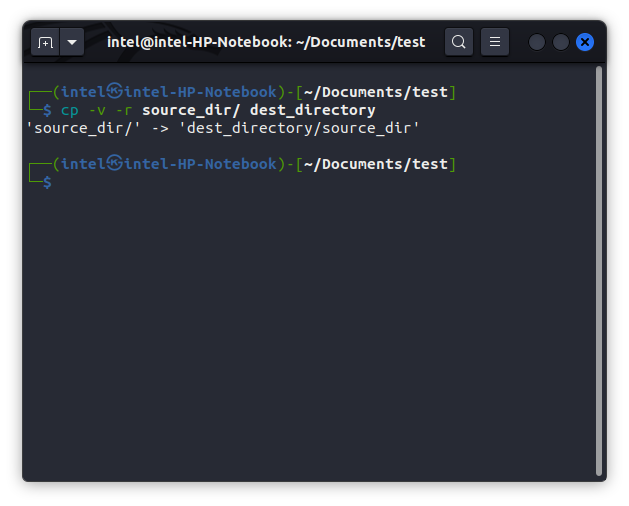Click the window title intel@intel-HP-Notebook
629x506 pixels.
click(266, 42)
